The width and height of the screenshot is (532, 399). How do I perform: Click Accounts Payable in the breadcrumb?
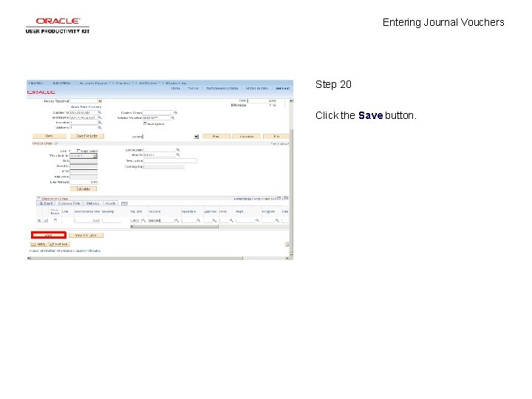click(x=93, y=83)
